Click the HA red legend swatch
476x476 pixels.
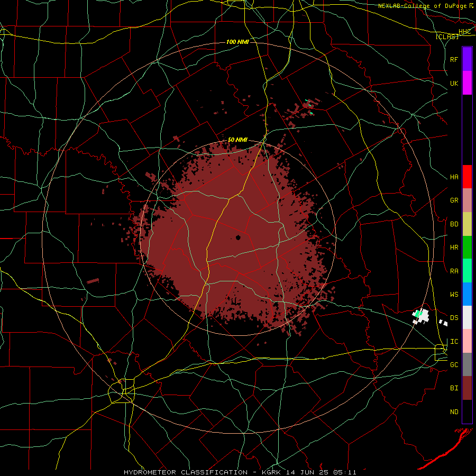click(x=467, y=177)
